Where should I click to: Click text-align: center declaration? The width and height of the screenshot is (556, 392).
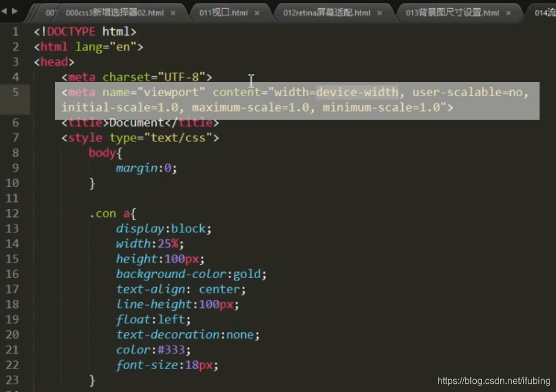181,289
